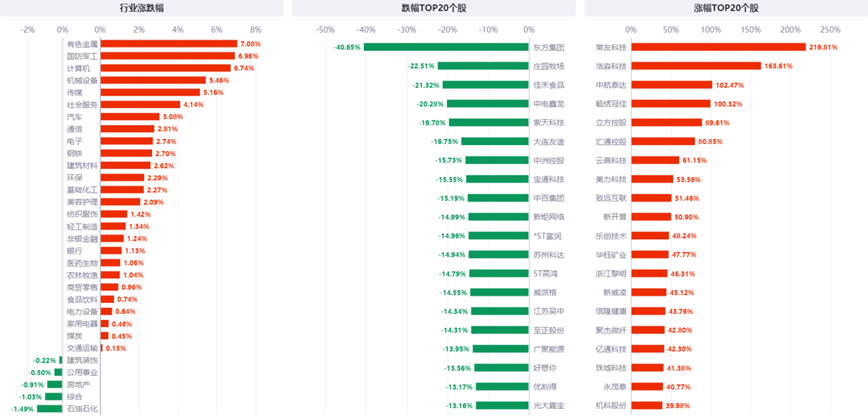This screenshot has width=868, height=417.
Task: Select the 中电鑫龙 stock label
Action: [x=549, y=104]
